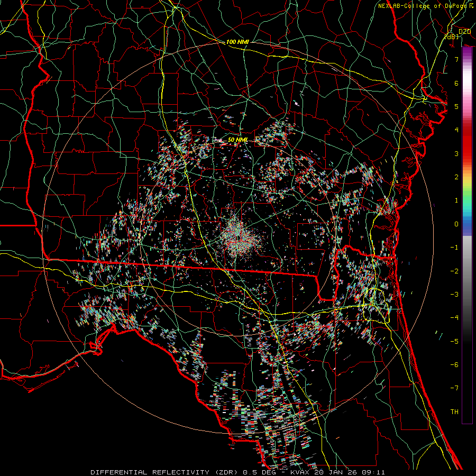Click the "50 NMI" range ring label
This screenshot has width=476, height=476.
pyautogui.click(x=237, y=140)
